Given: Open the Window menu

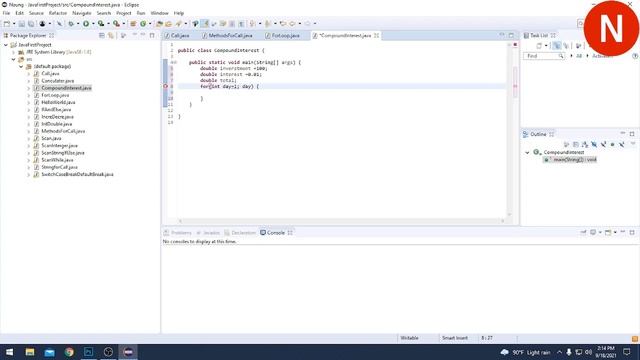Looking at the screenshot, I should tap(159, 13).
